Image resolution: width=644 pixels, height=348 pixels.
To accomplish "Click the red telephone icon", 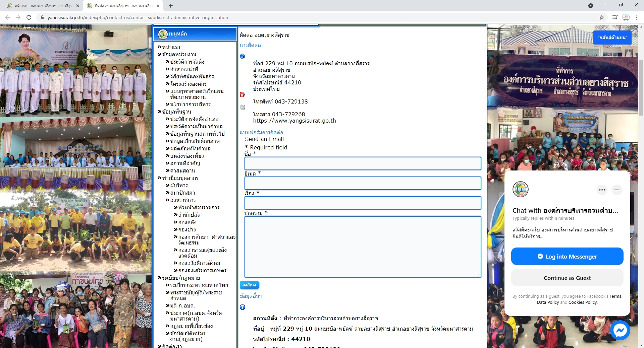I will 243,94.
